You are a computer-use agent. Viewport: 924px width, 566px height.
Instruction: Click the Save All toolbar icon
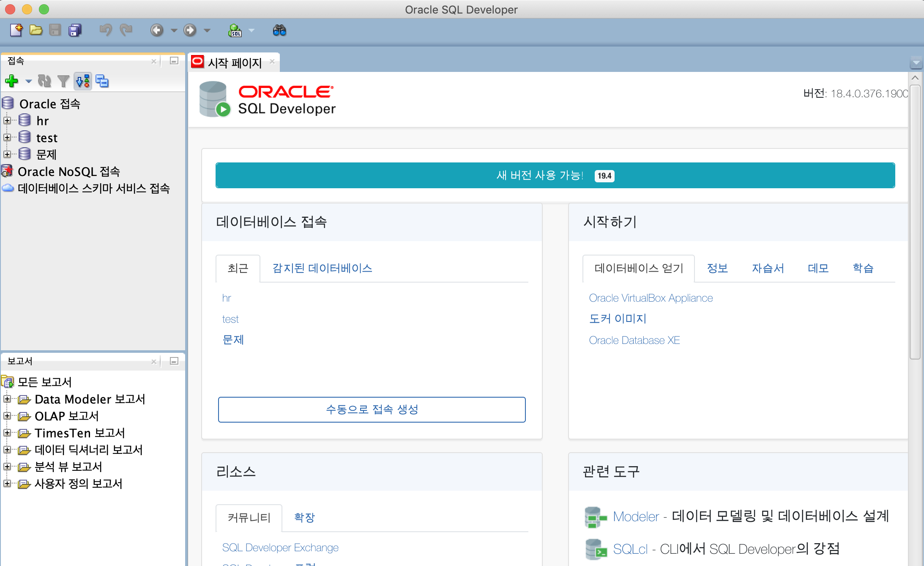[x=75, y=30]
